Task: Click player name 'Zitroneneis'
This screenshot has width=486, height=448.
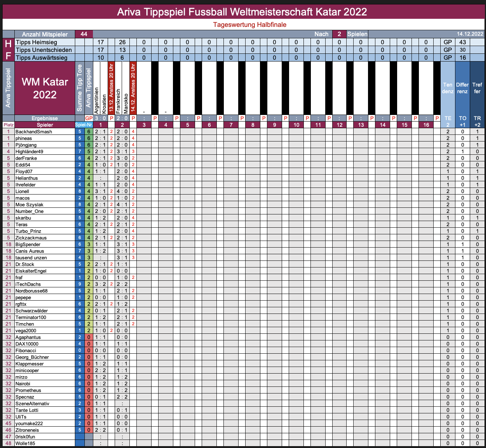Action: (x=27, y=430)
